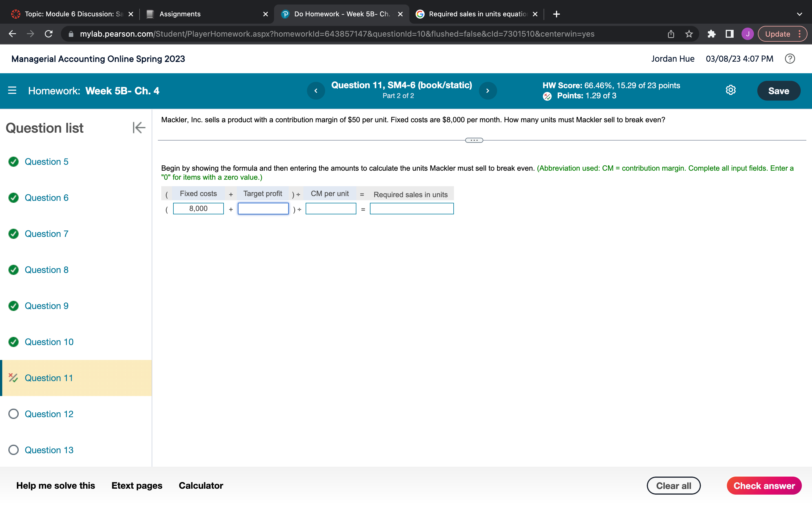Select unanswered Question 13 circle
This screenshot has height=507, width=812.
14,450
